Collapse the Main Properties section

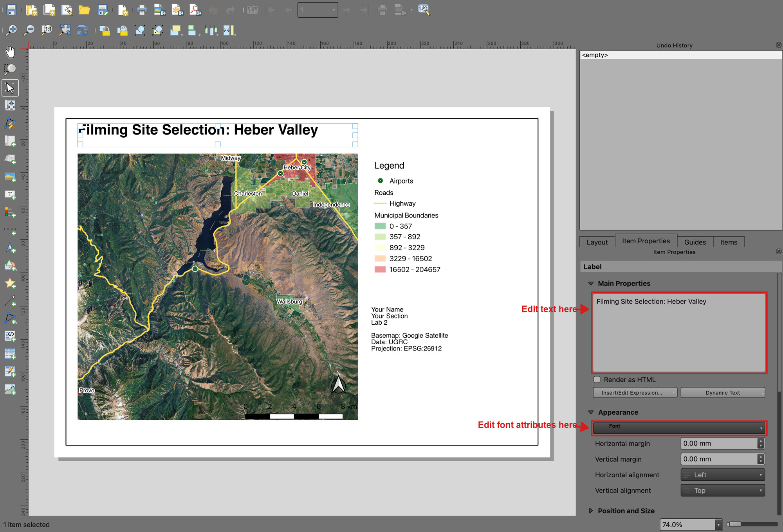click(591, 284)
